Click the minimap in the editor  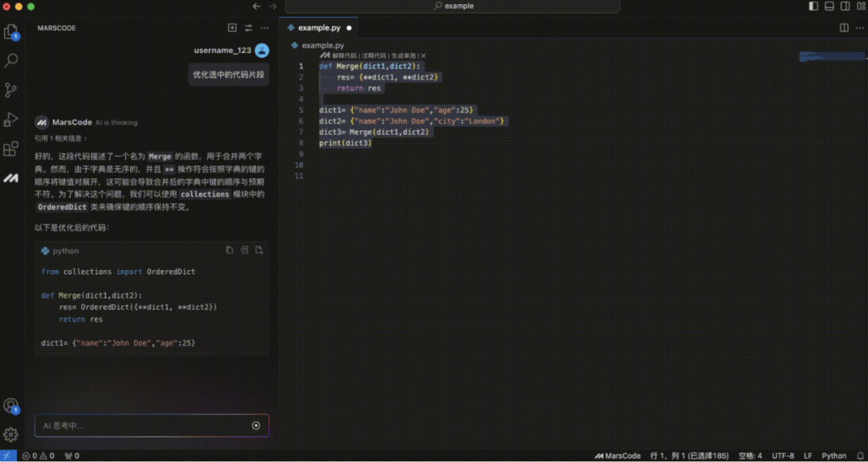coord(832,56)
